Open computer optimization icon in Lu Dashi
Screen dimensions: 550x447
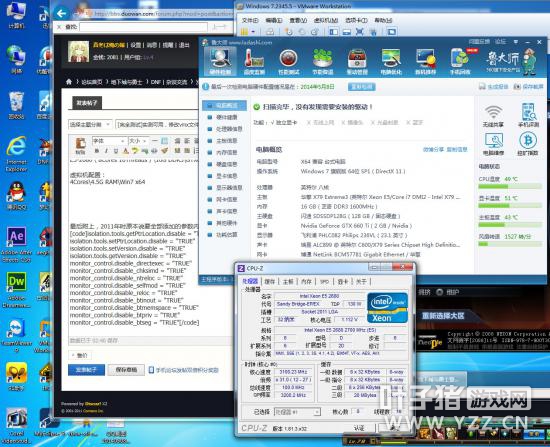pyautogui.click(x=391, y=62)
